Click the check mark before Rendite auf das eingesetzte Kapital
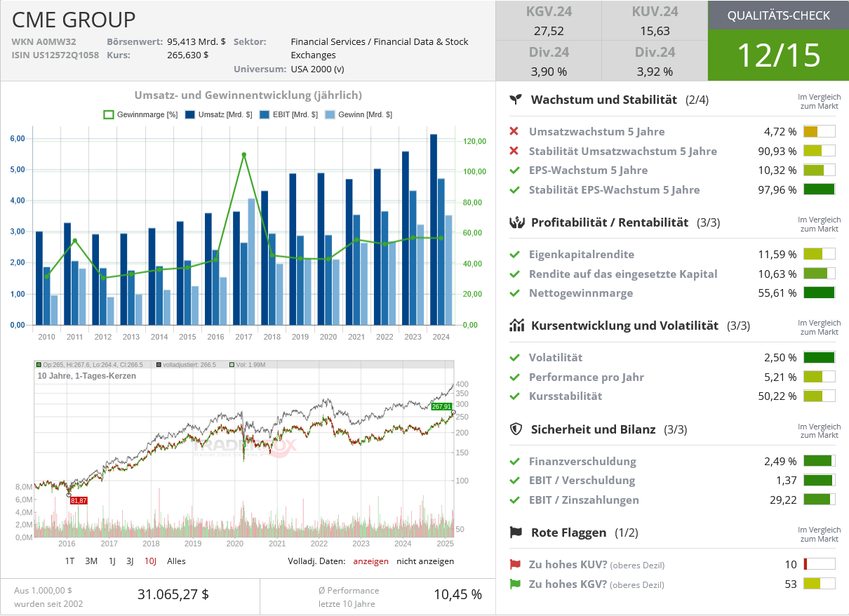Image resolution: width=849 pixels, height=616 pixels. point(514,274)
